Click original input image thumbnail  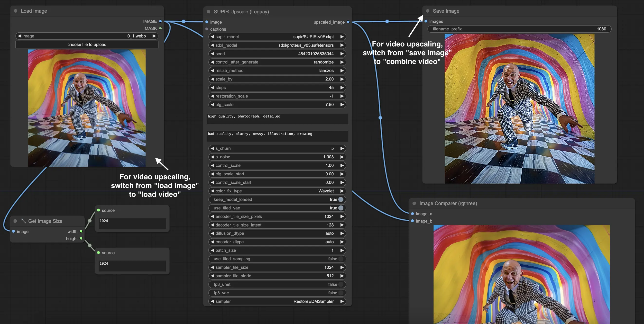[87, 108]
